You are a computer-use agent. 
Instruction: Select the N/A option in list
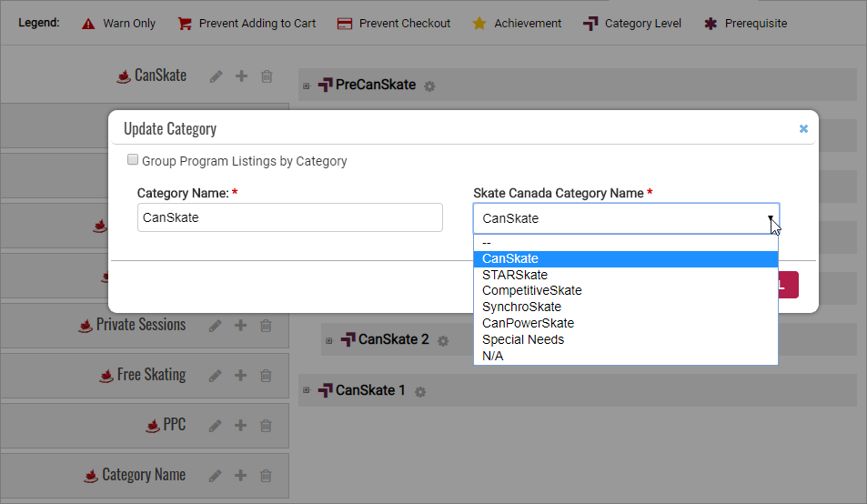tap(492, 356)
